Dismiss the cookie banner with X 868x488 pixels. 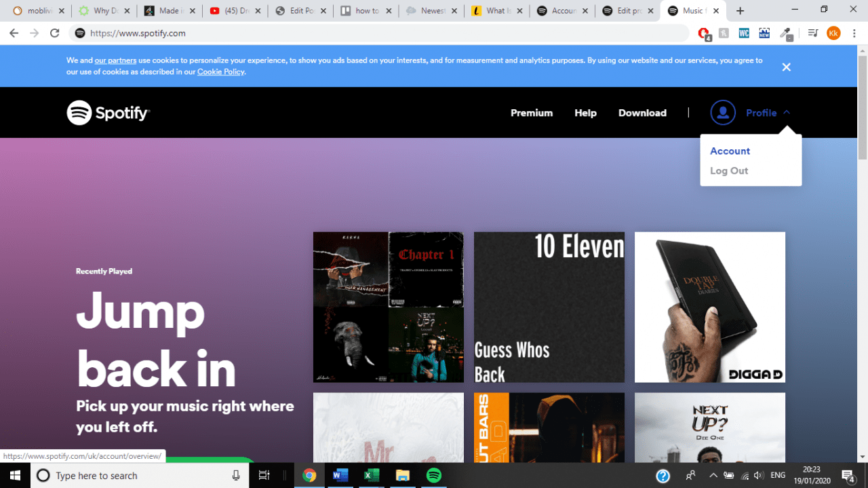[786, 67]
